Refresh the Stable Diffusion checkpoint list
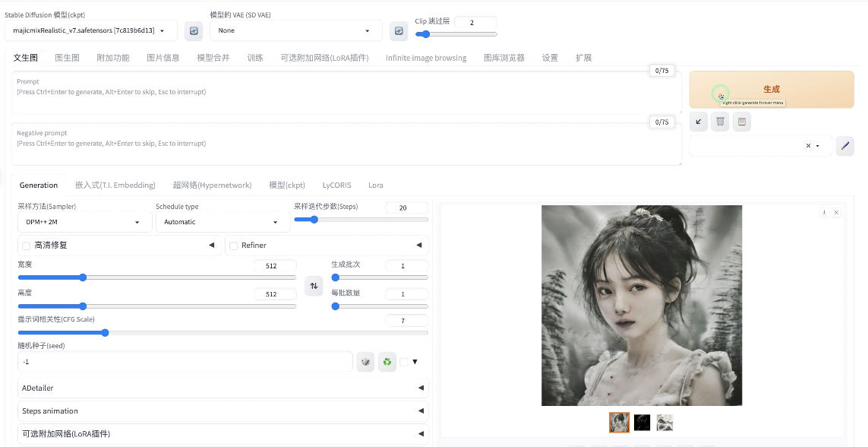The width and height of the screenshot is (868, 447). (x=194, y=31)
